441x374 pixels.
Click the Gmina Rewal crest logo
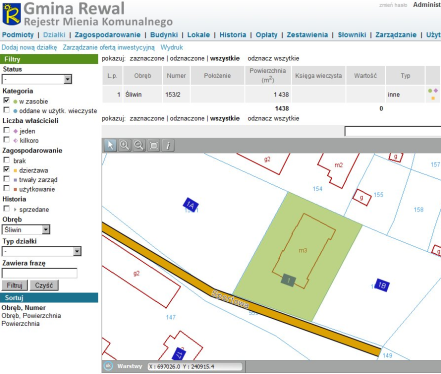[x=12, y=14]
